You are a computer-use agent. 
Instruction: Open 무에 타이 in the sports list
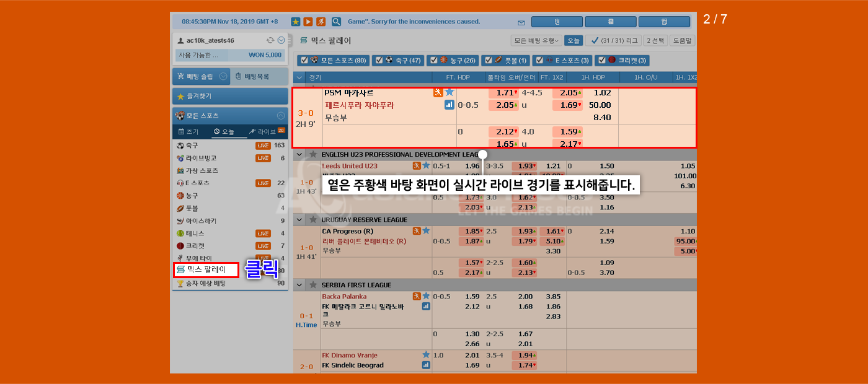point(230,258)
